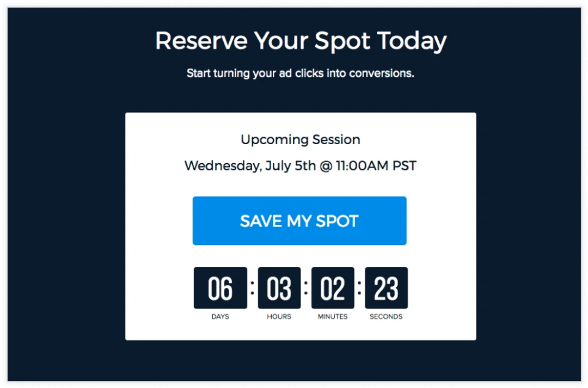Screen dimensions: 588x388
Task: Click the hours countdown tile showing 03
Action: click(279, 288)
